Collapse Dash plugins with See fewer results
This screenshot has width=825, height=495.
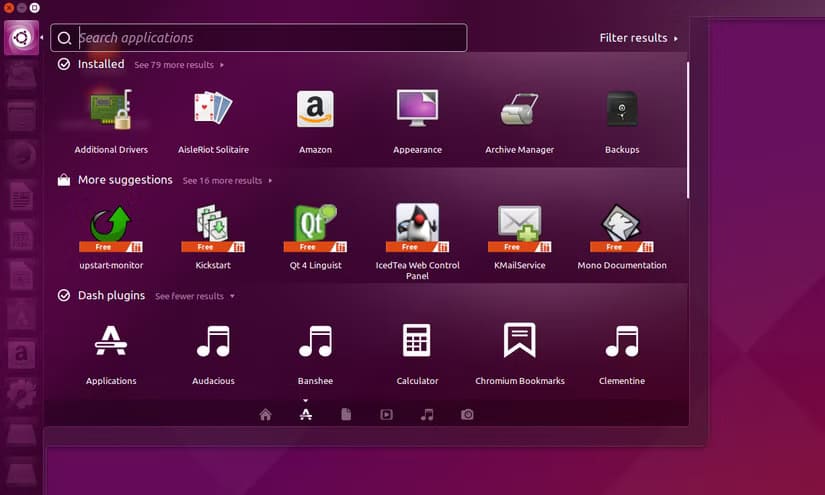coord(194,297)
